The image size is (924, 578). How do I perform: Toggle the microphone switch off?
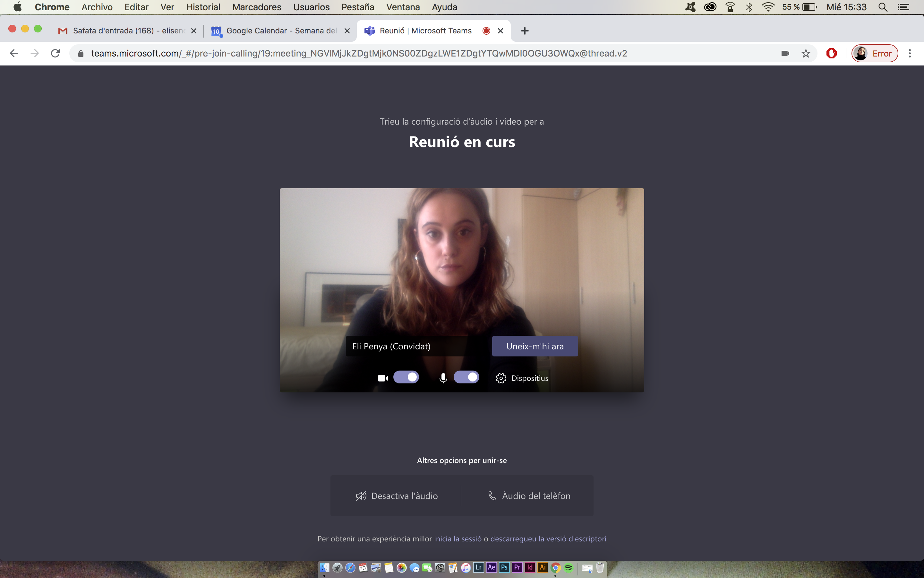point(466,377)
